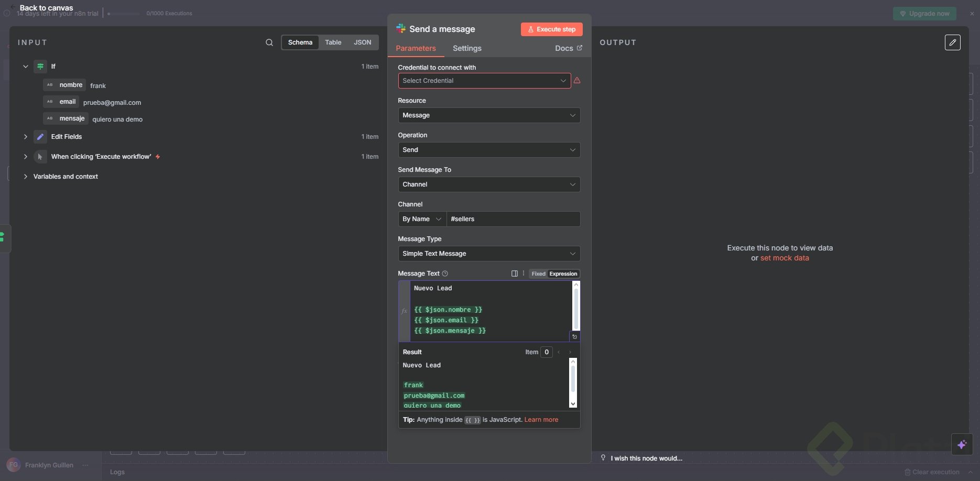Open the Select Credential dropdown
The image size is (980, 481).
[484, 81]
